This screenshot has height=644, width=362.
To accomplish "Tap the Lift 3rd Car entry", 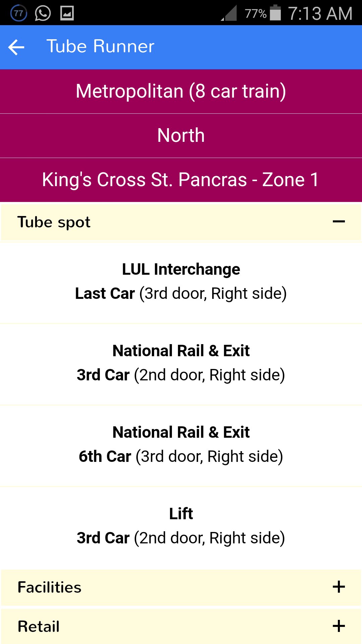I will coord(181,526).
